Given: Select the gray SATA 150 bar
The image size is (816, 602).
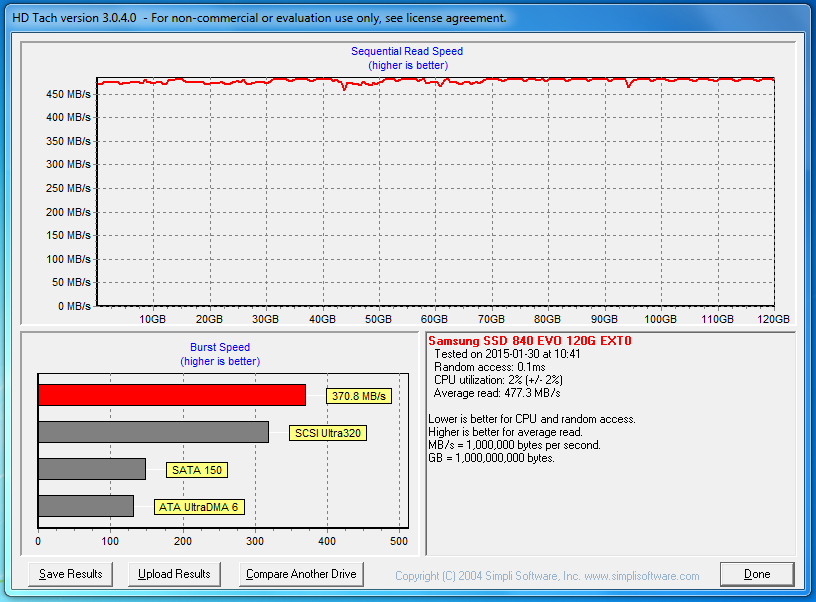Looking at the screenshot, I should (92, 469).
